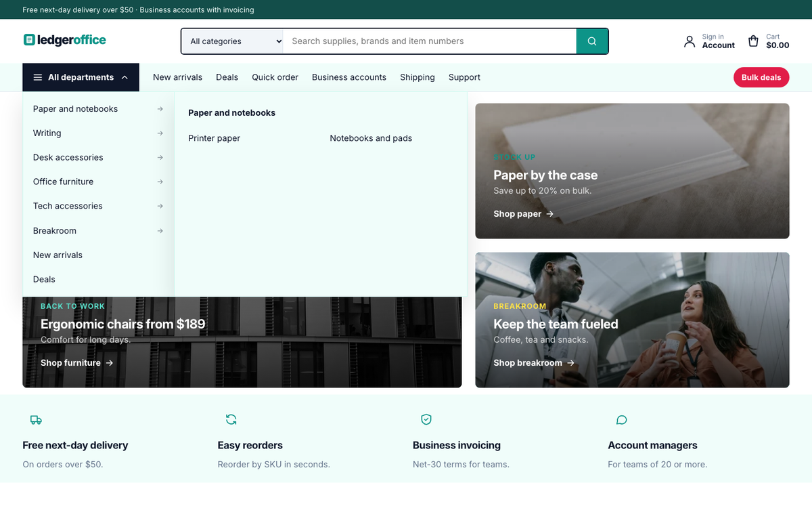The image size is (812, 508).
Task: Expand the Writing submenu arrow
Action: click(x=160, y=133)
